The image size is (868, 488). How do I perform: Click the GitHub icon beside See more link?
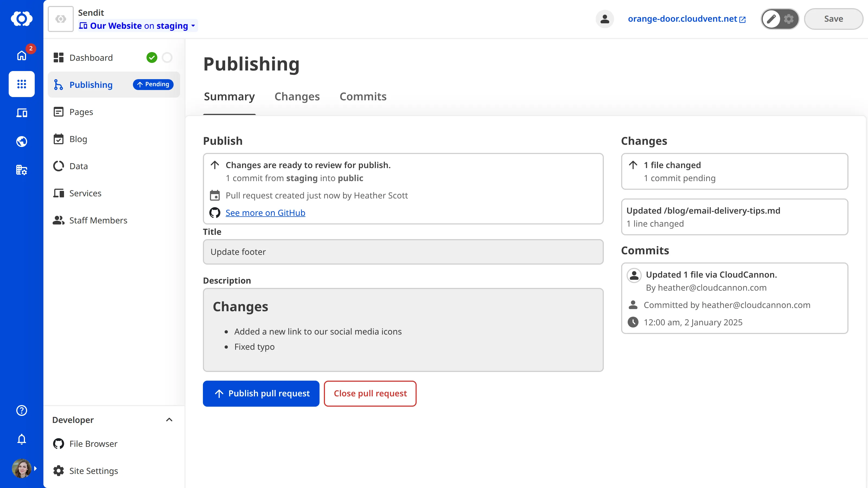tap(215, 213)
